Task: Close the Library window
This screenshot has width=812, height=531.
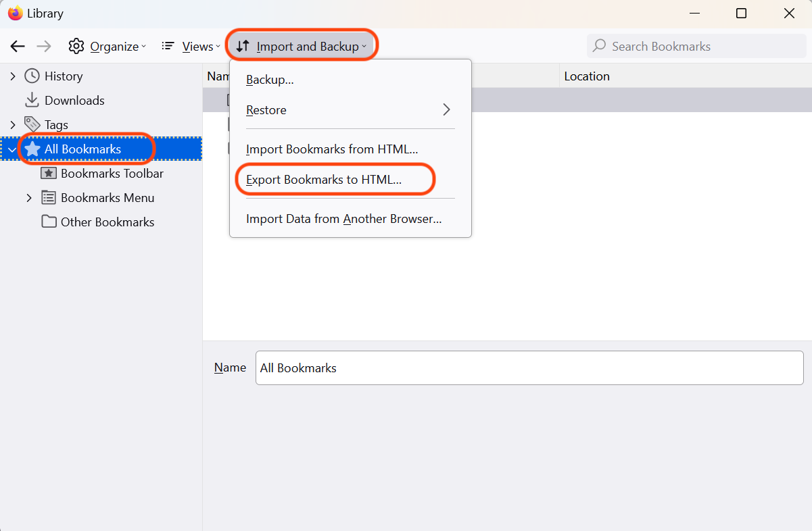Action: 788,14
